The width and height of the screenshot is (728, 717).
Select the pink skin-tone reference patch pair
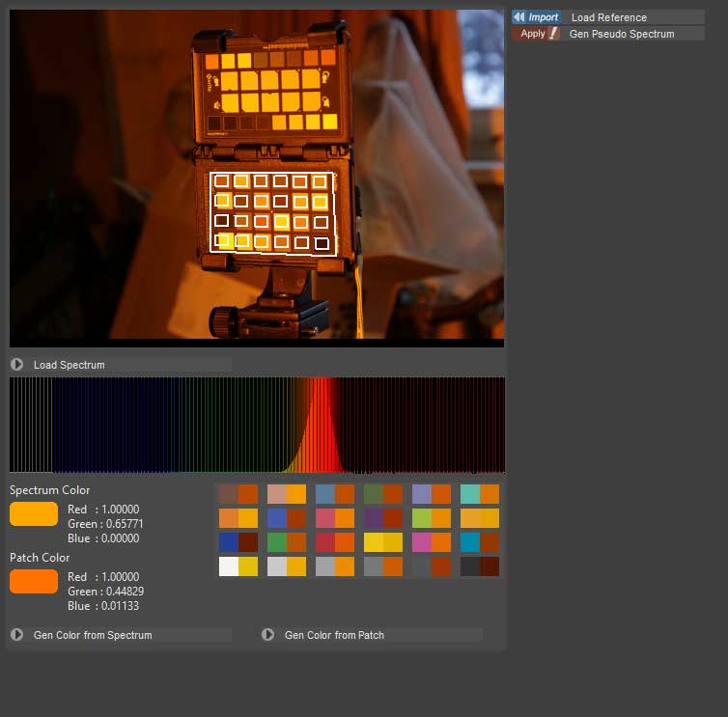tap(287, 494)
